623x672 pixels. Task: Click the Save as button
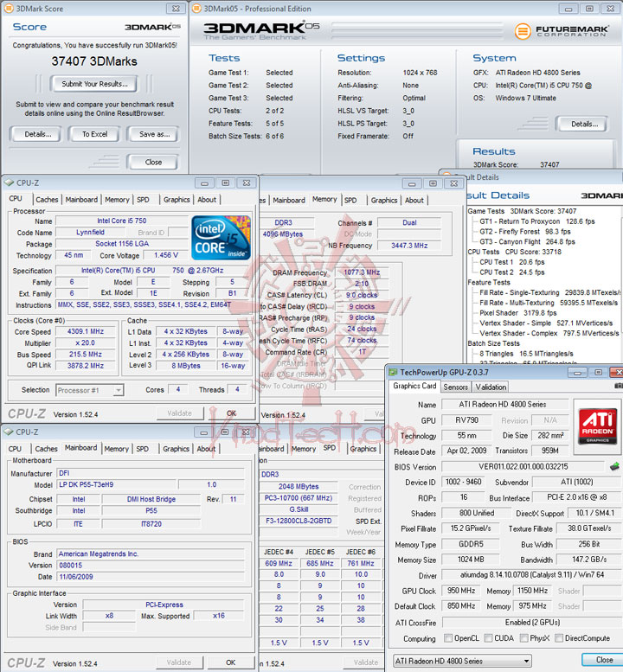[x=154, y=134]
